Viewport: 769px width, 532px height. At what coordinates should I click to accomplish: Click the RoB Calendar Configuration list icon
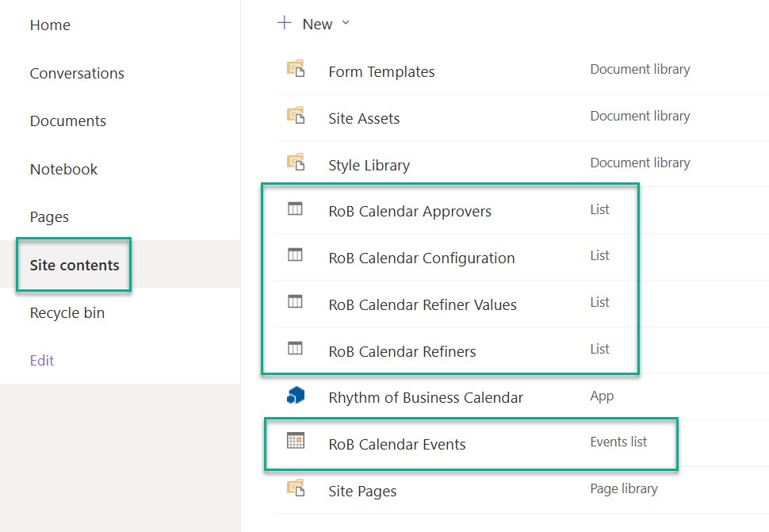pyautogui.click(x=295, y=255)
